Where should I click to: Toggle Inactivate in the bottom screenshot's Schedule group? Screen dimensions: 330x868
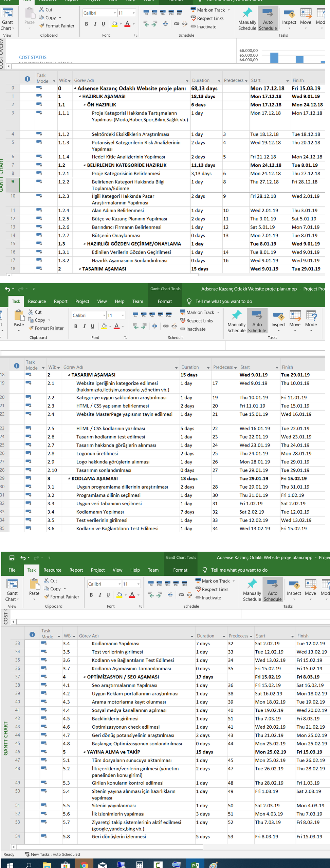[208, 598]
